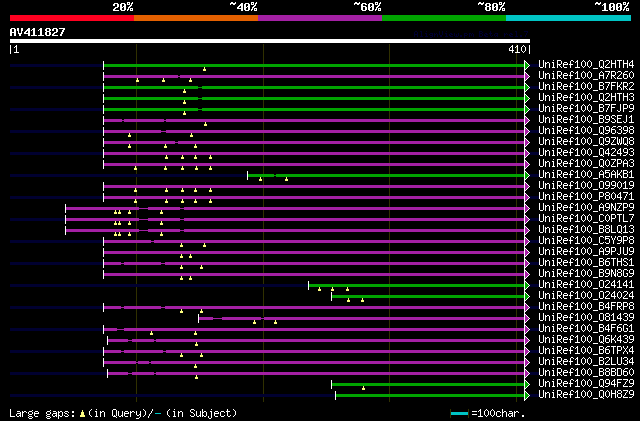Select the UniRef100_Q0H8Z9 label
The image size is (640, 421).
tap(586, 395)
